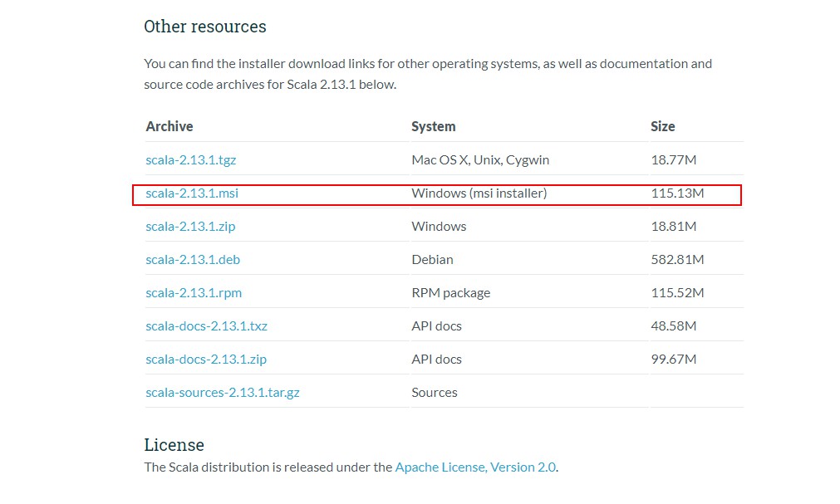Click the "Sources" system cell

click(x=435, y=393)
